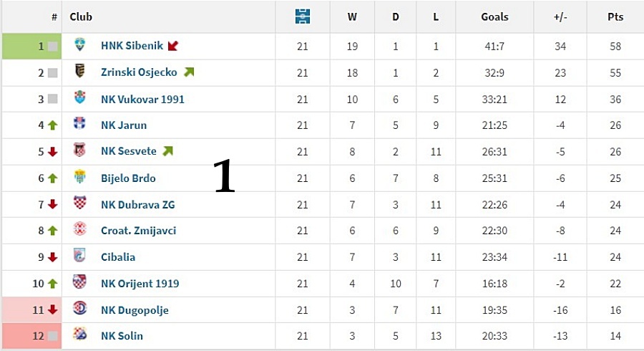Sort table by Goals column header

point(494,17)
